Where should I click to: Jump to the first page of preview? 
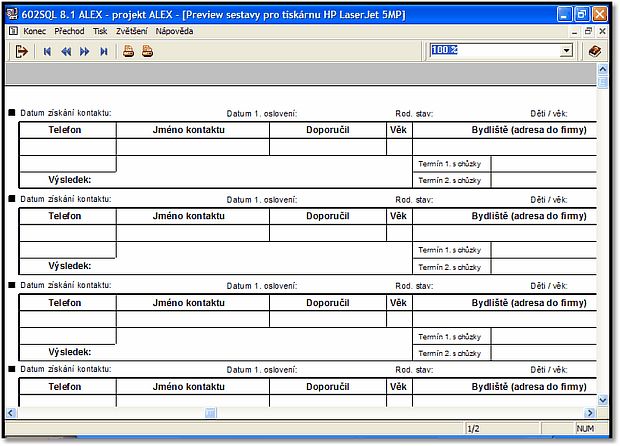[x=47, y=51]
